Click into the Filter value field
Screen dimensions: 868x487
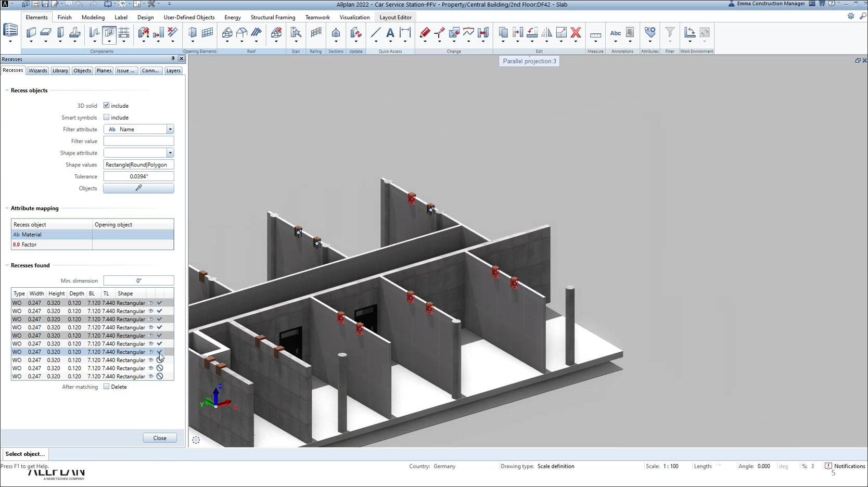click(x=138, y=141)
